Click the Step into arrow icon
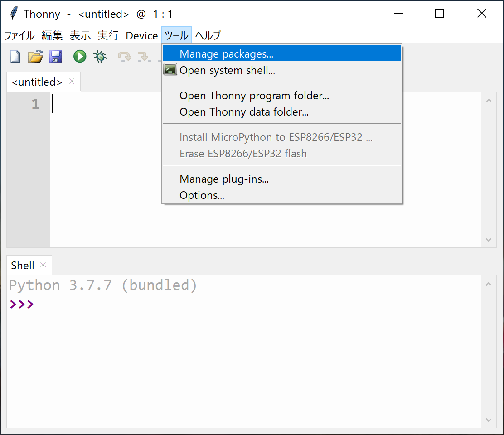504x435 pixels. pos(144,57)
